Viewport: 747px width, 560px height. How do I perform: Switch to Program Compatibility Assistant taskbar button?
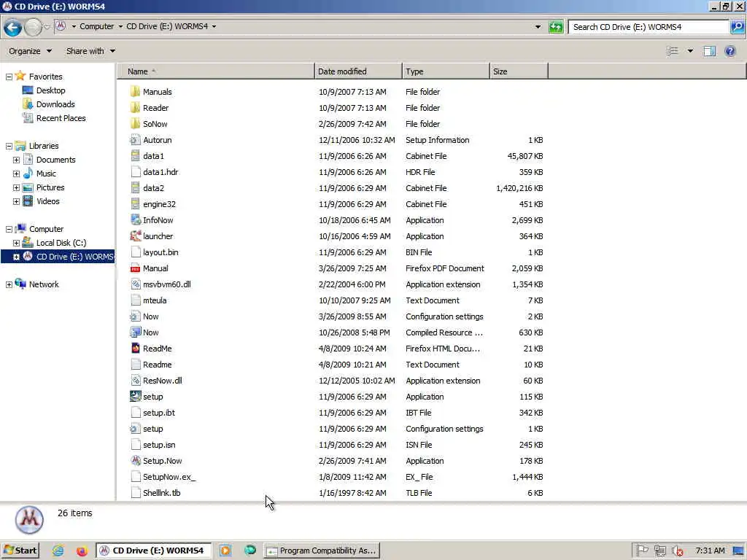click(x=322, y=551)
